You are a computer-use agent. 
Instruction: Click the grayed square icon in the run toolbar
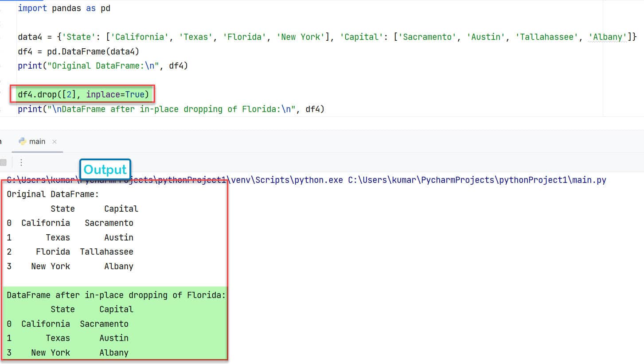pyautogui.click(x=4, y=163)
